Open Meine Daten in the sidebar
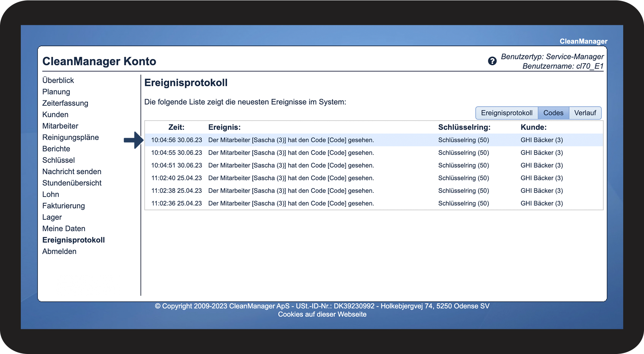Viewport: 644px width, 354px height. click(64, 229)
